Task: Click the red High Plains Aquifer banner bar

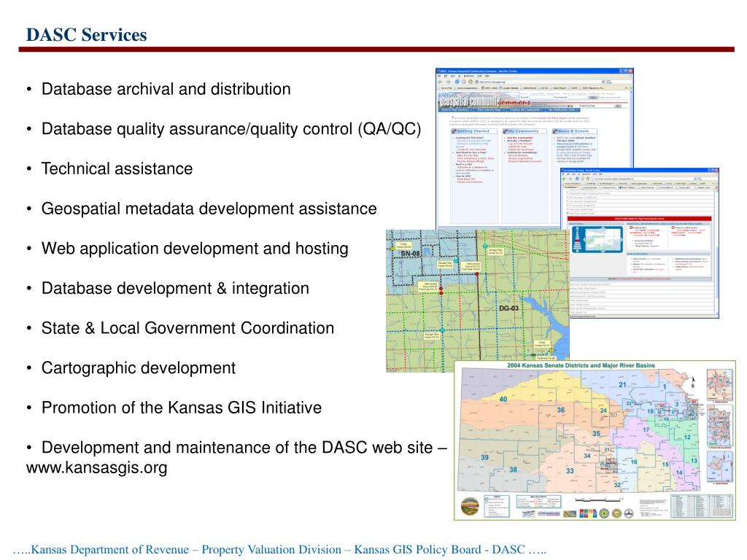Action: pos(639,217)
